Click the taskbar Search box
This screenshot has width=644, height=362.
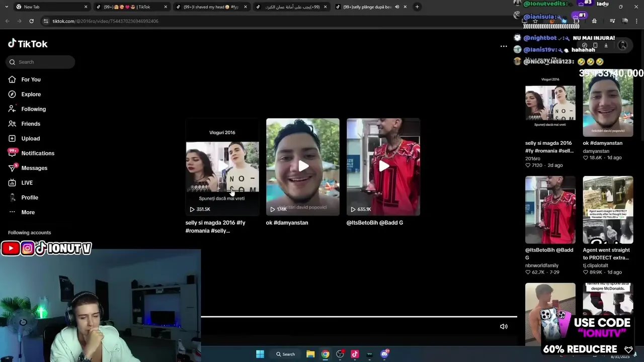pyautogui.click(x=285, y=354)
